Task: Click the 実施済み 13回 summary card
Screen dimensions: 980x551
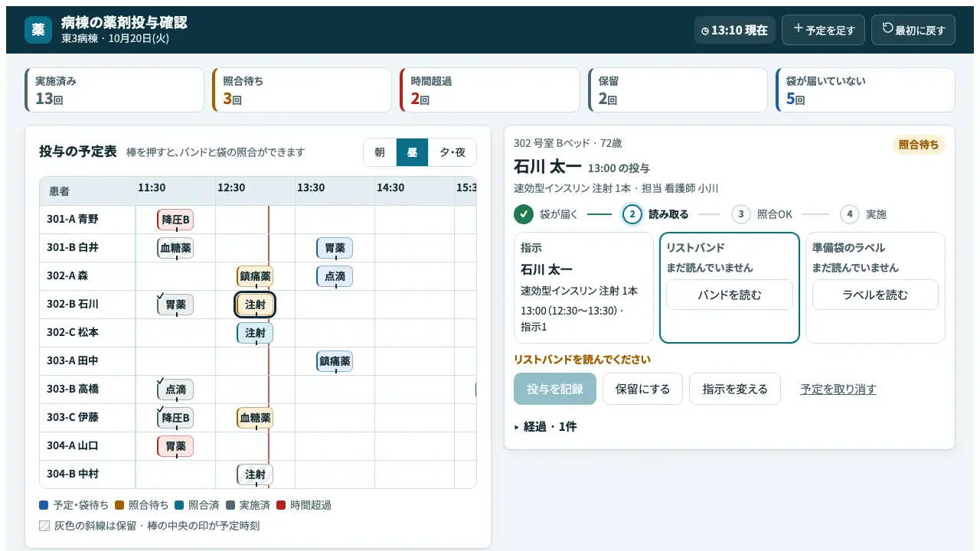Action: tap(115, 90)
